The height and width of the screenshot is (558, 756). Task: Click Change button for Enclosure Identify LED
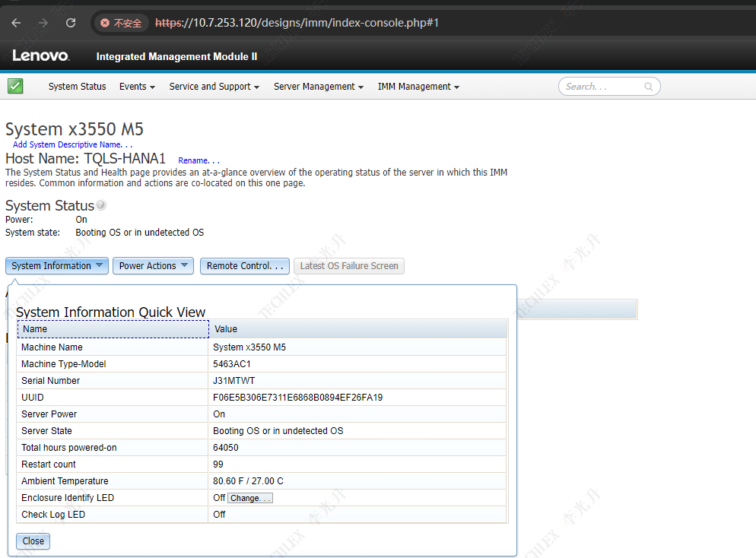(x=250, y=498)
